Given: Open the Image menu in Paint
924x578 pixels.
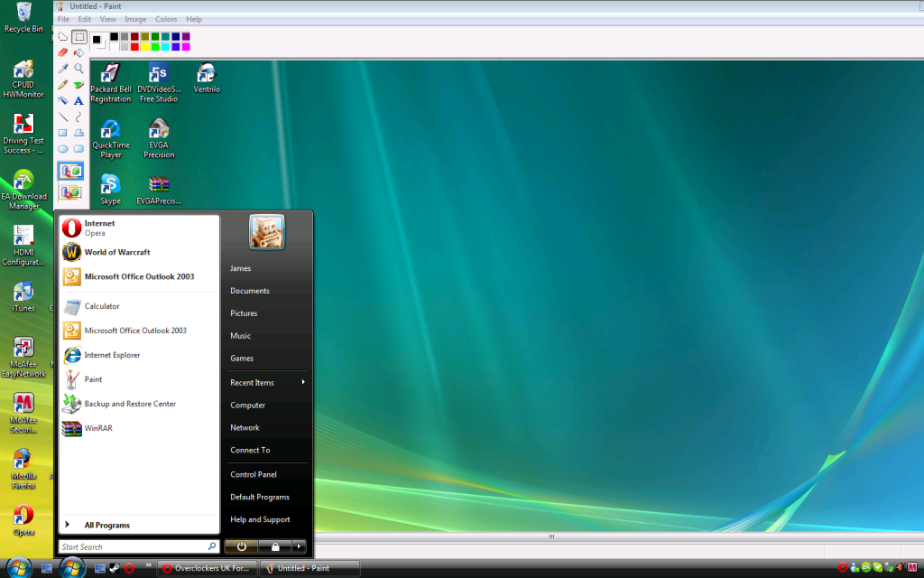Looking at the screenshot, I should (x=135, y=19).
